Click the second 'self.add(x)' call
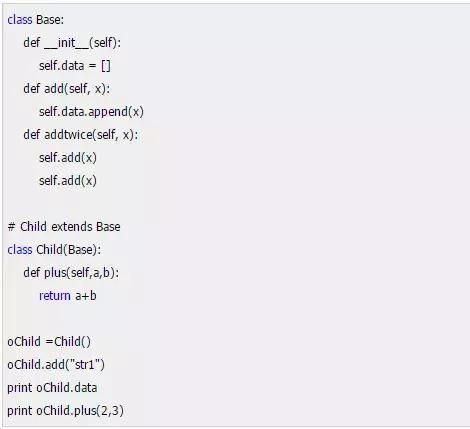Viewport: 470px width, 429px height. [x=68, y=181]
